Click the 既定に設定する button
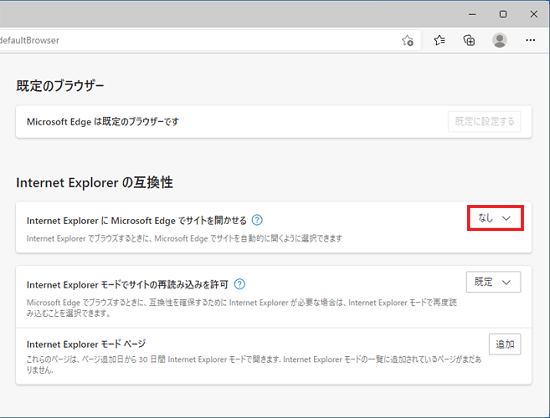The width and height of the screenshot is (550, 418). [484, 122]
